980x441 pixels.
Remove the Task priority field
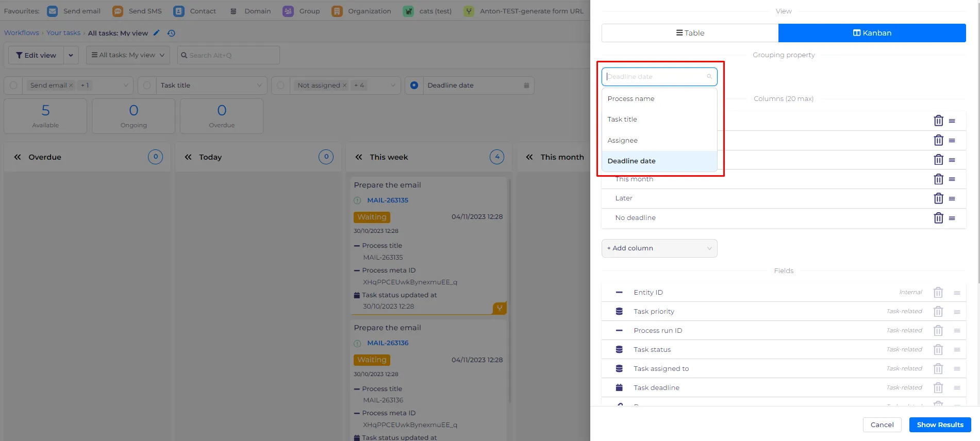click(x=938, y=312)
